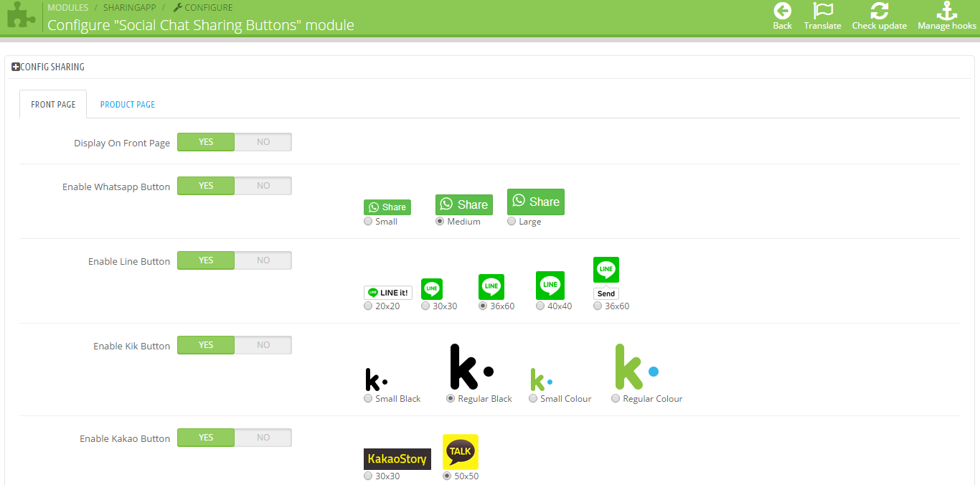
Task: Click the 40x40 LINE icon image
Action: click(550, 286)
